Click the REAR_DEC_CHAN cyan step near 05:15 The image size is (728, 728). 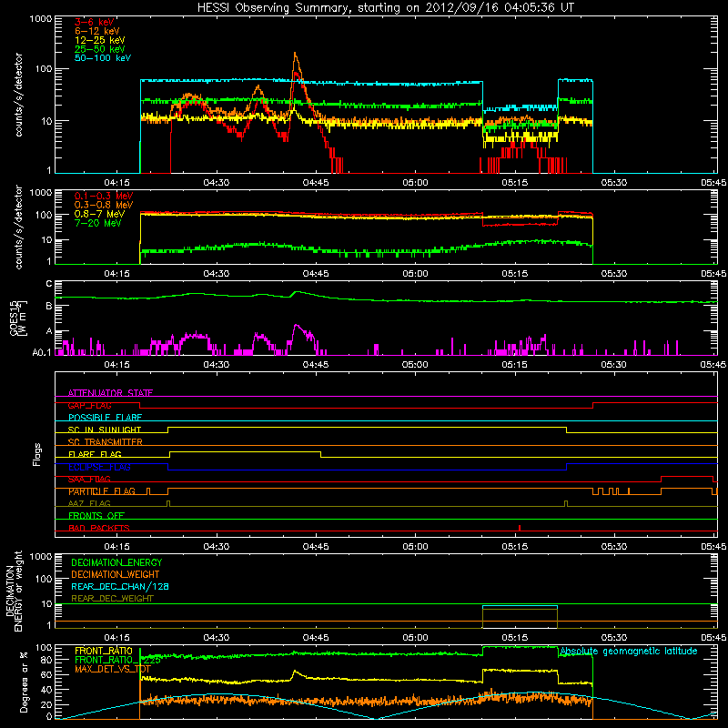[x=520, y=606]
